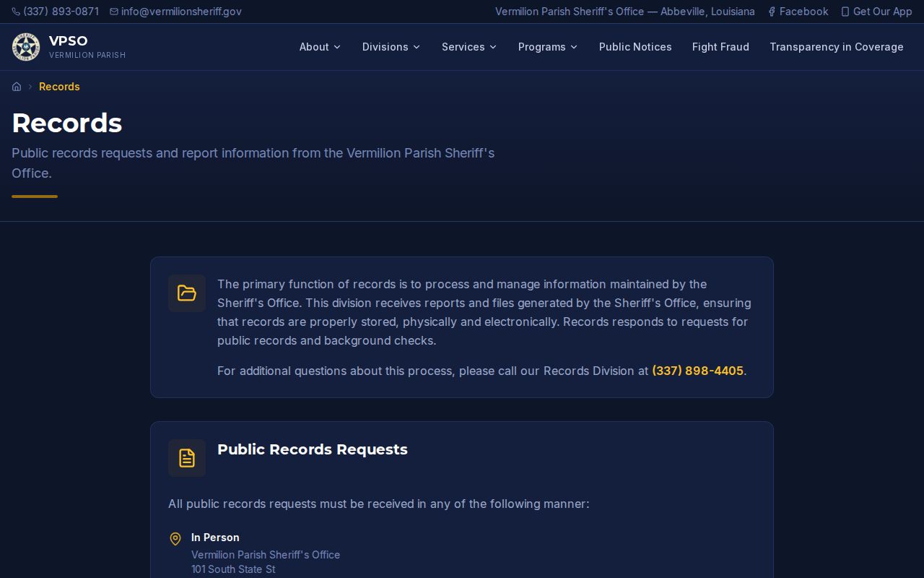Click the 'All public records requests' sentence
The width and height of the screenshot is (924, 578).
pyautogui.click(x=379, y=504)
